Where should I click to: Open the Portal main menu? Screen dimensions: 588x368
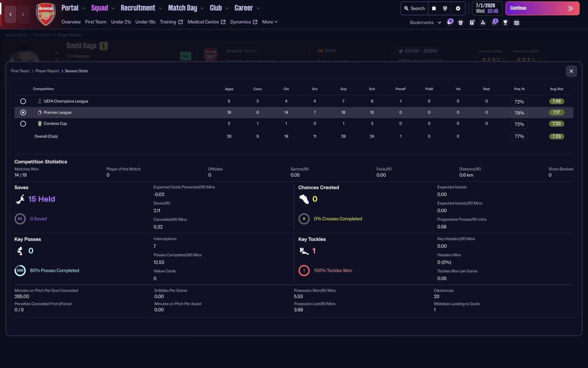point(70,8)
